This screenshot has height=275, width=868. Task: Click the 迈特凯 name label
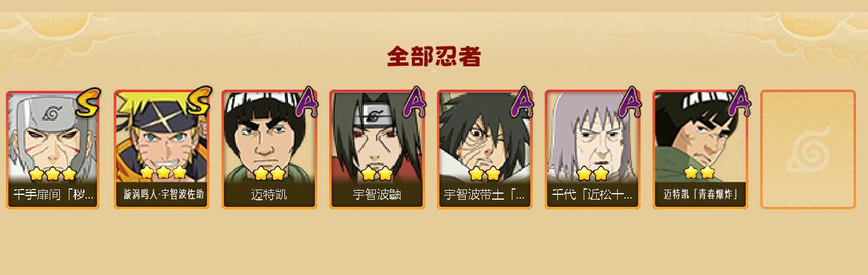[269, 195]
